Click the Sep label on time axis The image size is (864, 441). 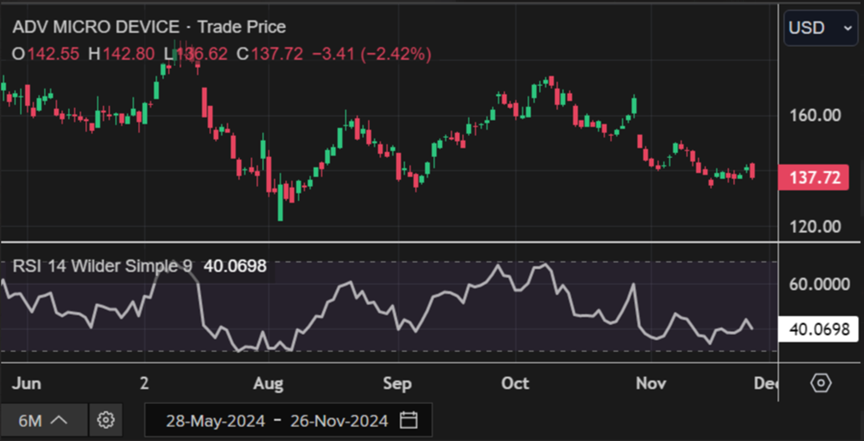[397, 384]
